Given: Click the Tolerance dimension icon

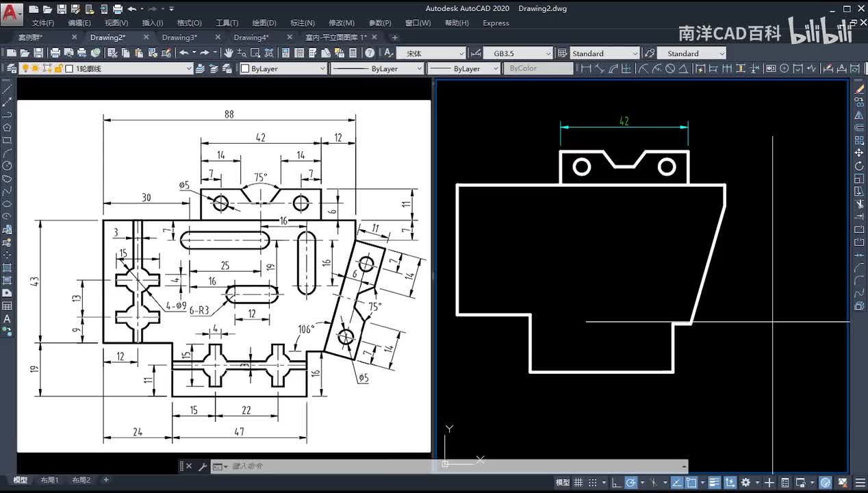Looking at the screenshot, I should pyautogui.click(x=771, y=68).
